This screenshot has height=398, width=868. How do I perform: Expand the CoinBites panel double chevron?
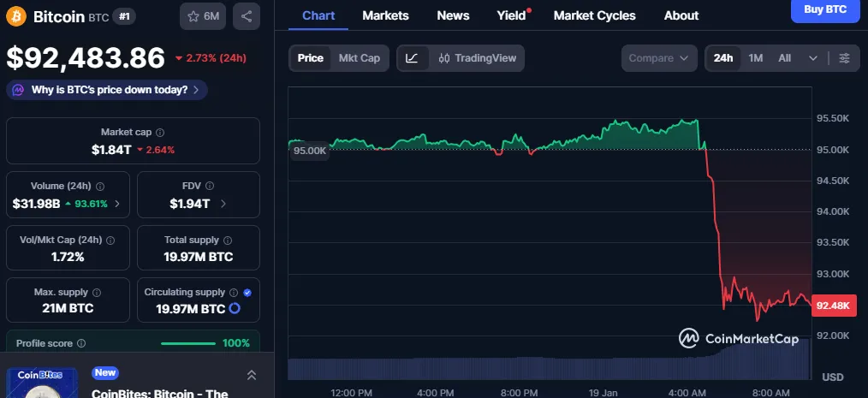252,375
